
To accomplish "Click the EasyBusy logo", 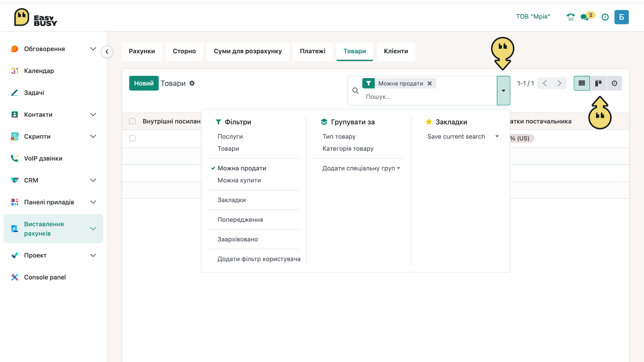I will tap(36, 17).
